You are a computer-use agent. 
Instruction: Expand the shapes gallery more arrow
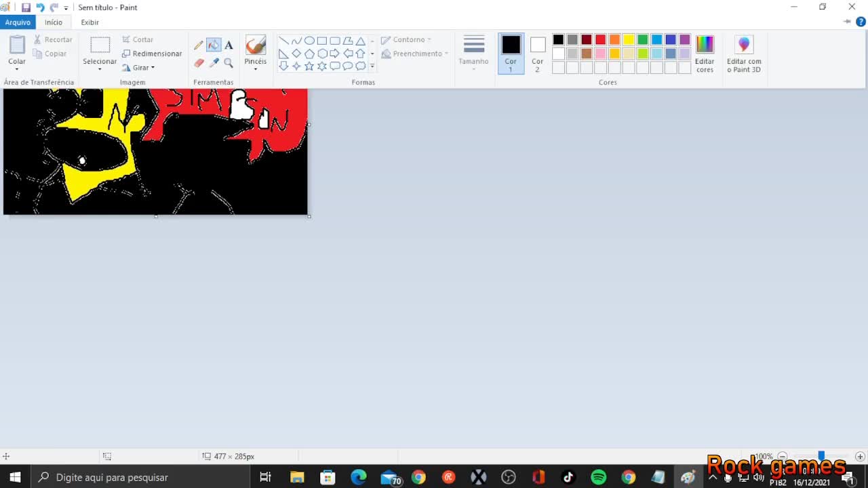[372, 66]
